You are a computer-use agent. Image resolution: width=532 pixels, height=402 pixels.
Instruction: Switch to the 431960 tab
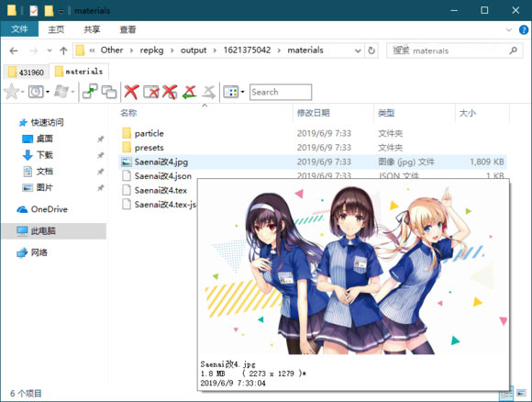click(x=26, y=73)
